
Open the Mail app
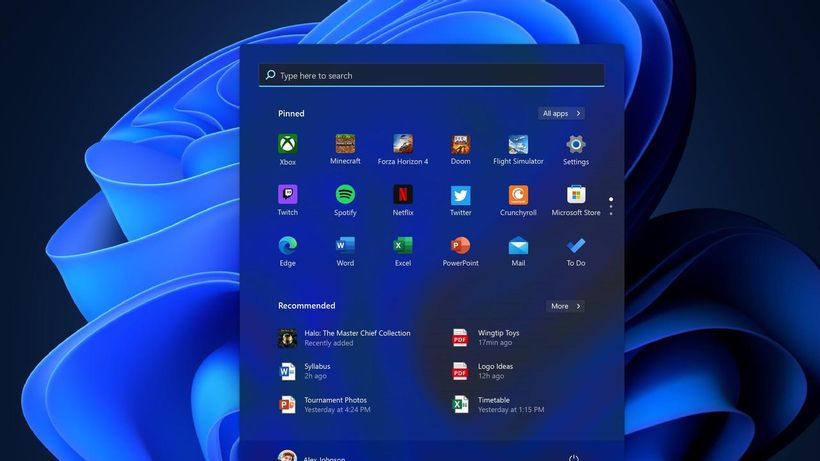point(518,251)
